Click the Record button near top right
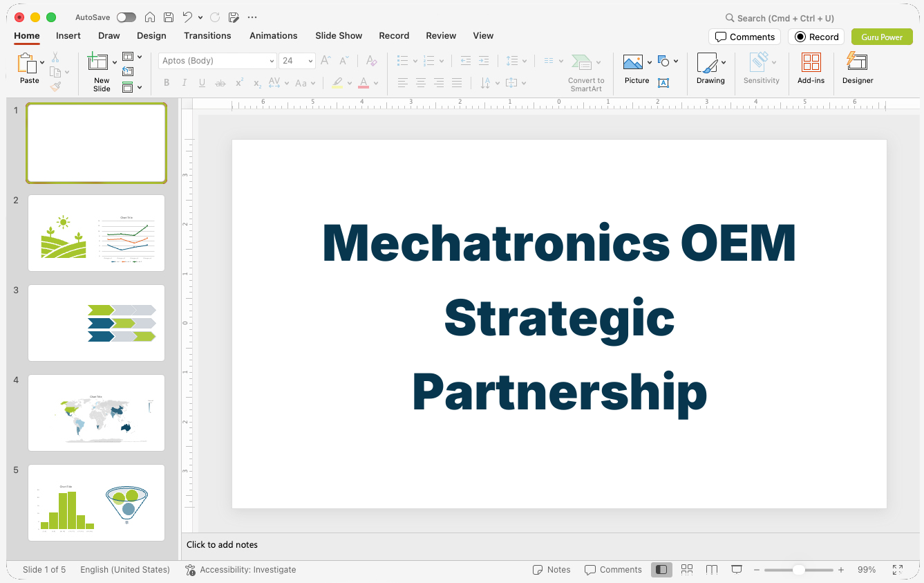924x583 pixels. click(816, 37)
